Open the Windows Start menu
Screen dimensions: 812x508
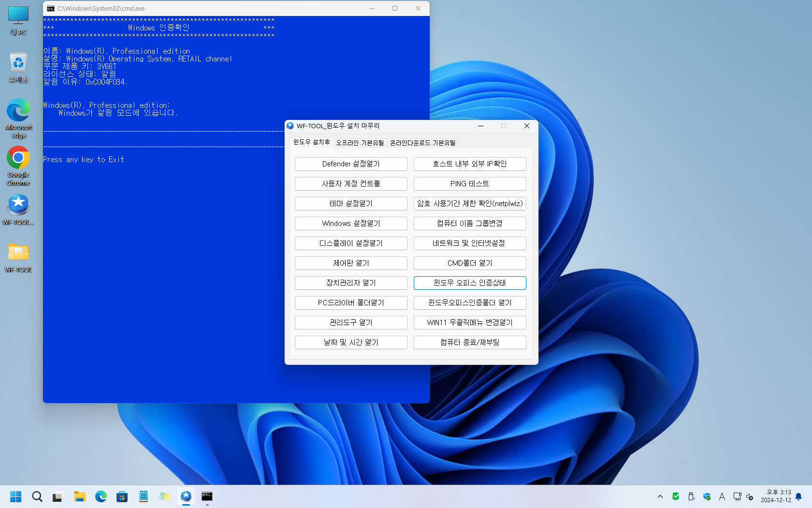pos(16,496)
